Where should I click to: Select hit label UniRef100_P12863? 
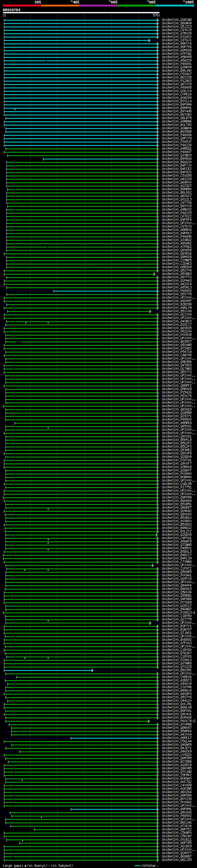177,81
